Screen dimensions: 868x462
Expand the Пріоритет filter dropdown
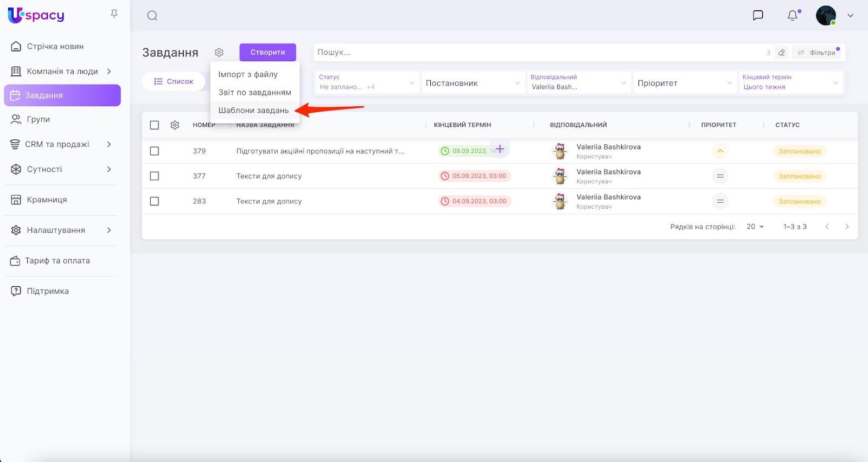click(684, 83)
